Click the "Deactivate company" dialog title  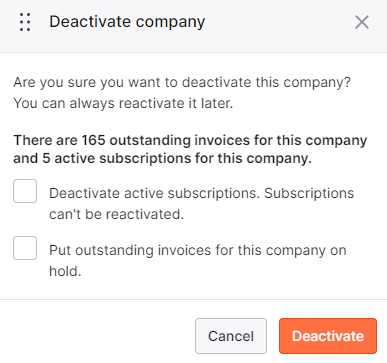(127, 22)
